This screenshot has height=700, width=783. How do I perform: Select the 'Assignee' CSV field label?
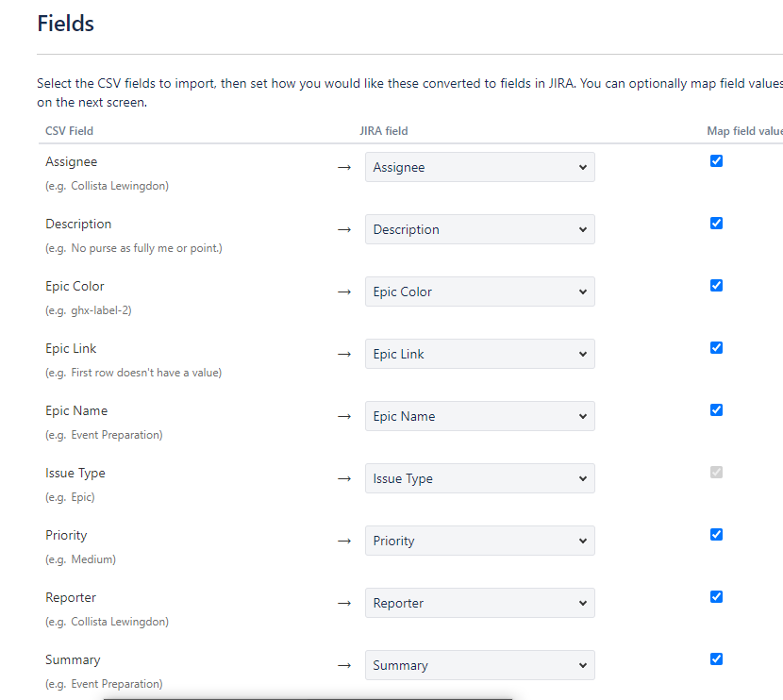point(72,161)
